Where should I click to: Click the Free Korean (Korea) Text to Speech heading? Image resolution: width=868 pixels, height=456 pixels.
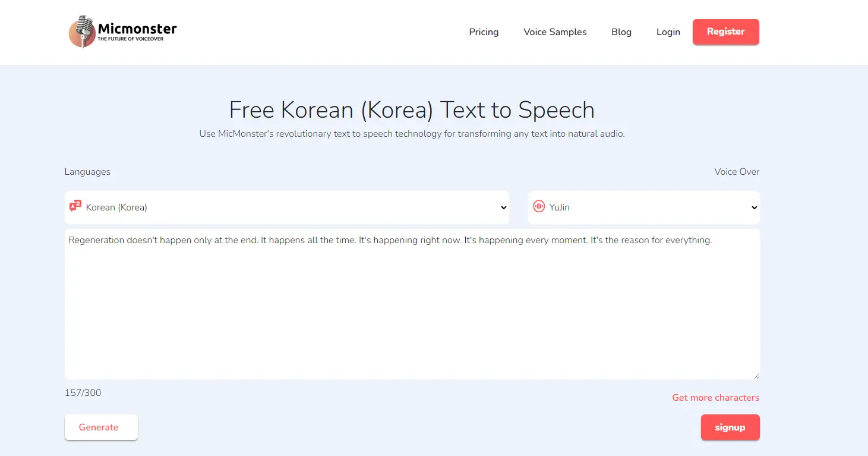click(x=412, y=110)
